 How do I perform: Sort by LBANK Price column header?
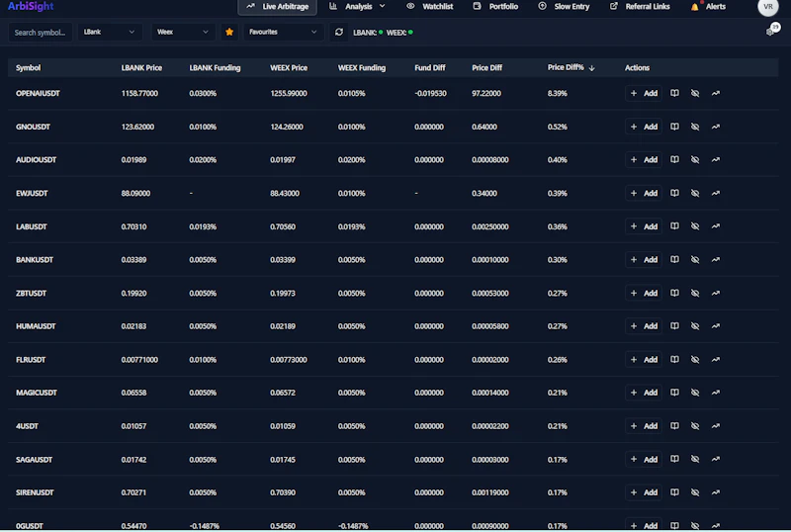point(141,67)
